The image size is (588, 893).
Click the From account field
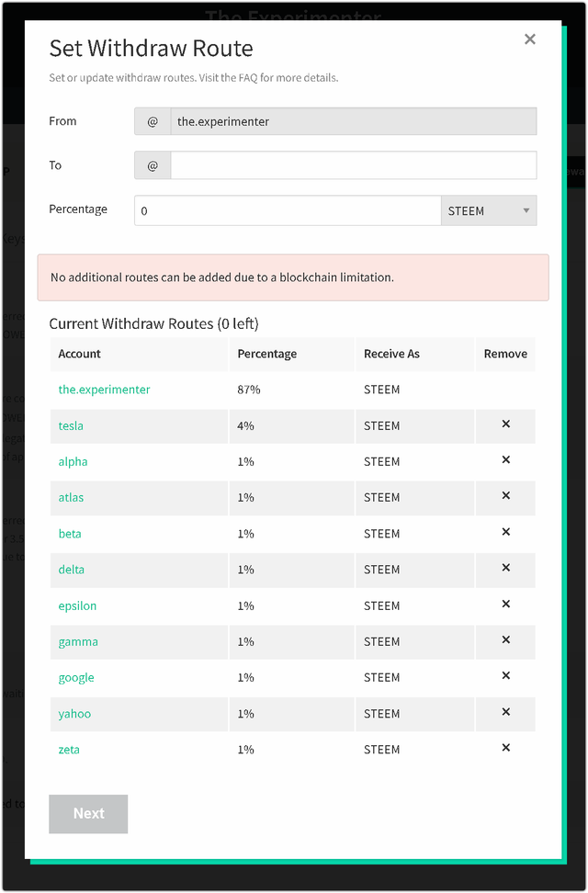(353, 121)
